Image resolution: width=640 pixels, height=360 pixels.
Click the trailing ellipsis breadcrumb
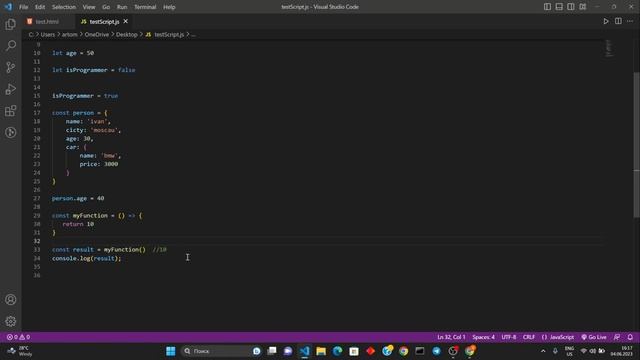(x=193, y=35)
